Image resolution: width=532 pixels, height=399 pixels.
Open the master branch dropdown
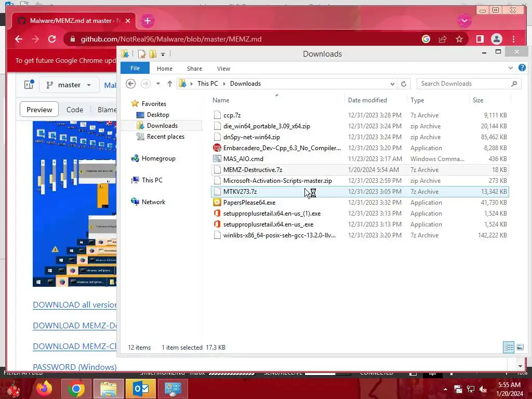tap(69, 85)
